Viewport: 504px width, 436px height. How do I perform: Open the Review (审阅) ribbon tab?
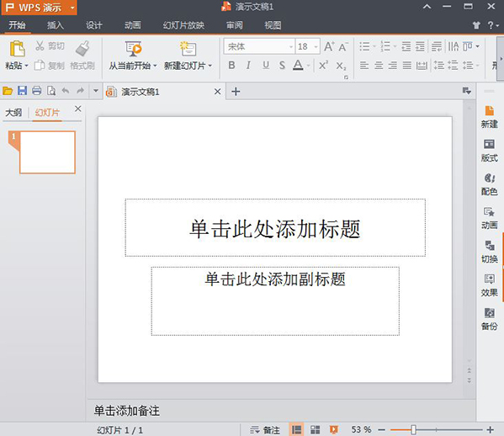click(234, 25)
